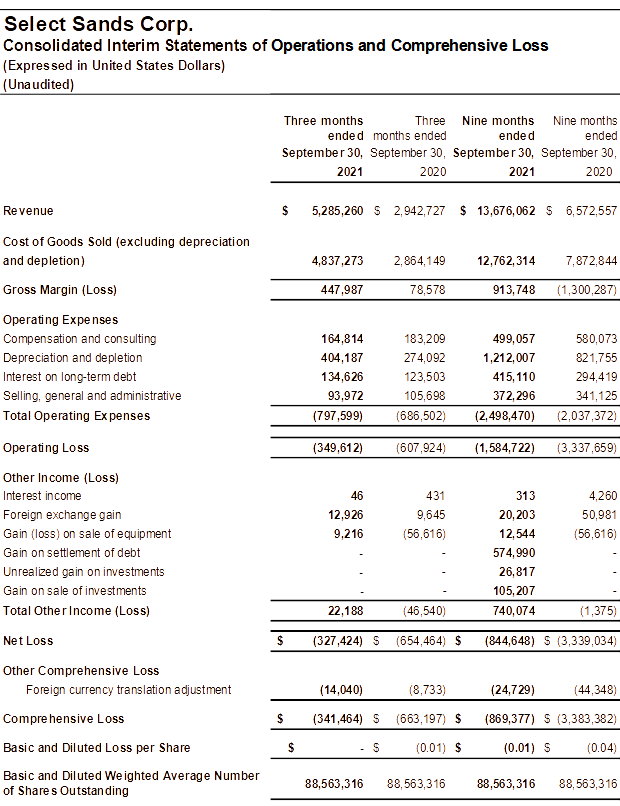Viewport: 620px width, 806px height.
Task: Select cost of goods sold 7,872,844
Action: 591,261
